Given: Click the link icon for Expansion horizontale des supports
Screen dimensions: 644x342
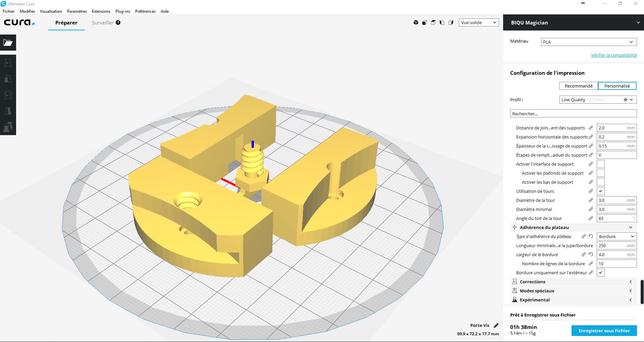Looking at the screenshot, I should point(591,137).
